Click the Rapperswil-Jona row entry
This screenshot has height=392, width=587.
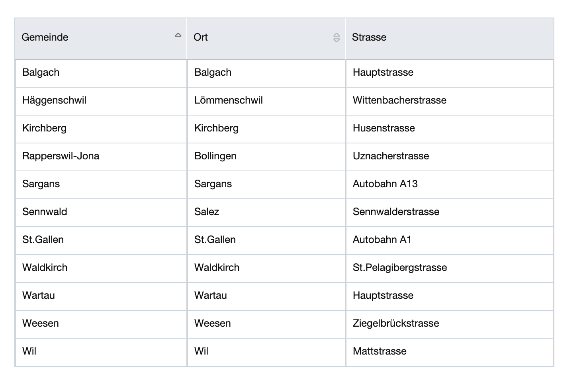click(x=61, y=156)
